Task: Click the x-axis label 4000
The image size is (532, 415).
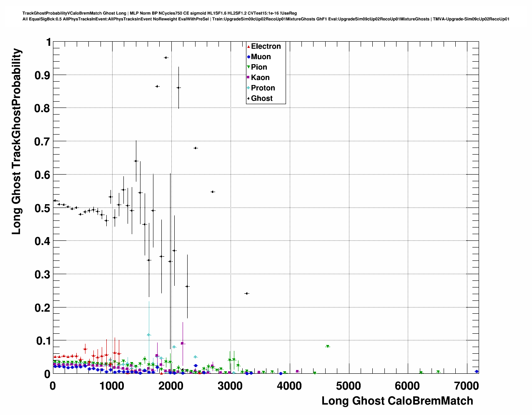Action: [x=289, y=386]
